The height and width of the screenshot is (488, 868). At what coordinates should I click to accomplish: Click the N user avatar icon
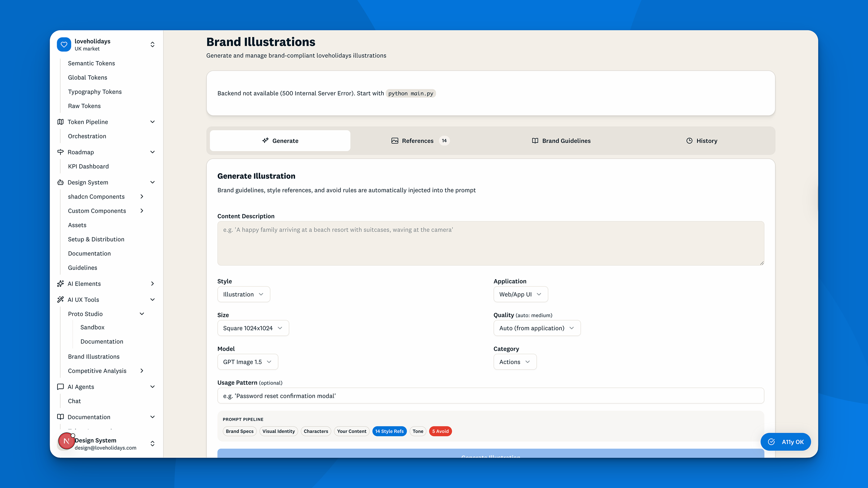click(66, 441)
